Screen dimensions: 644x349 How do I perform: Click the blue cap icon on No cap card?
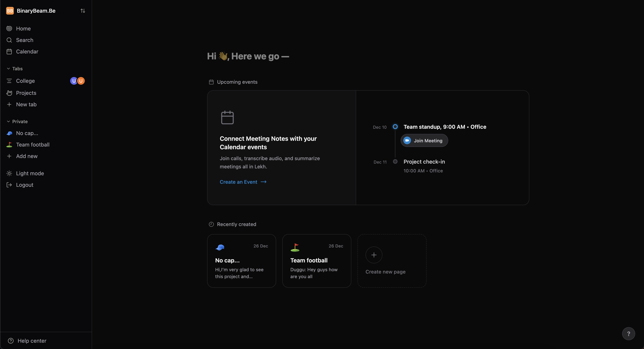click(220, 247)
